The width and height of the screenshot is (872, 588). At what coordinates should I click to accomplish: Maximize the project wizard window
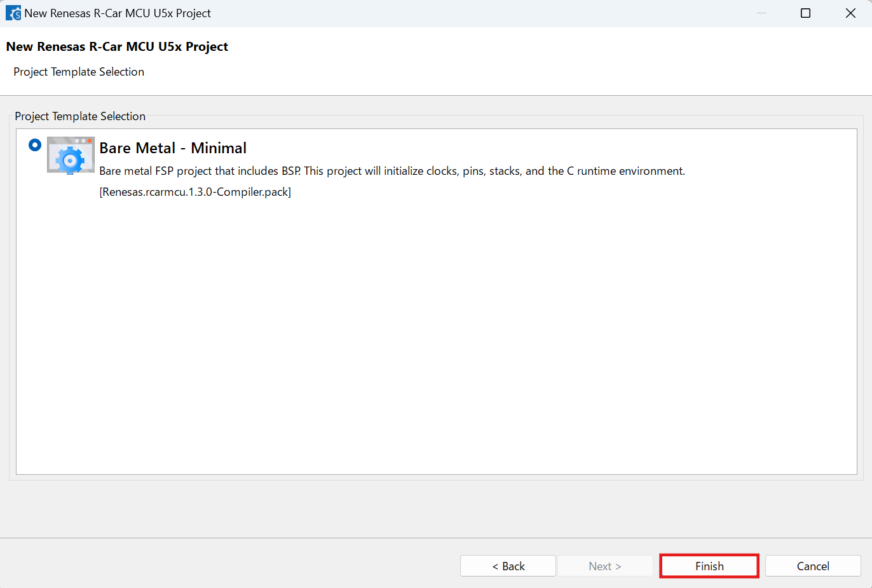point(805,13)
